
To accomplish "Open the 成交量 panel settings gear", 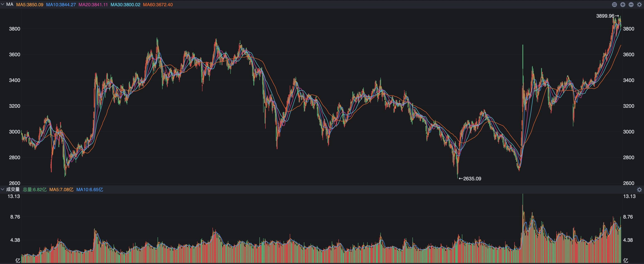I will pyautogui.click(x=639, y=190).
